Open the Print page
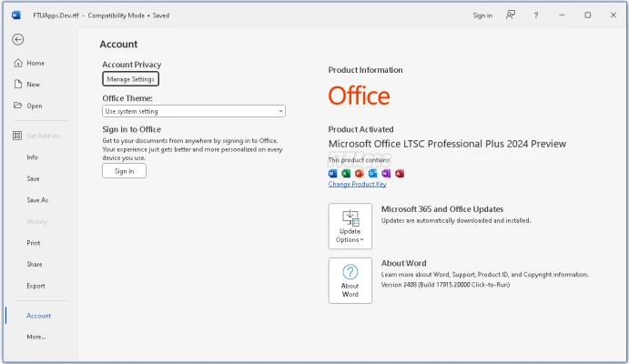Image resolution: width=629 pixels, height=364 pixels. click(34, 243)
